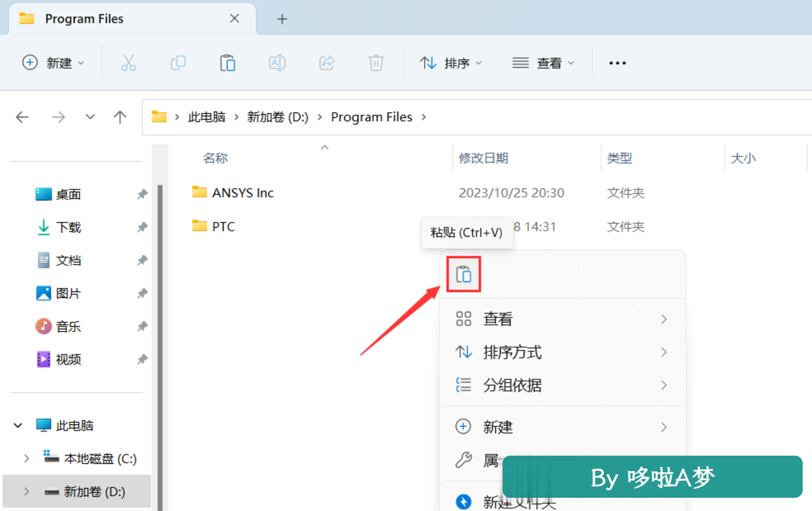This screenshot has height=511, width=812.
Task: Go back with the left arrow
Action: (23, 117)
